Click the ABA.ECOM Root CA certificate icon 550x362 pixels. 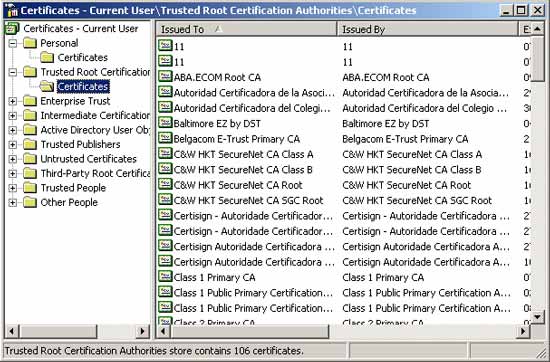coord(165,76)
